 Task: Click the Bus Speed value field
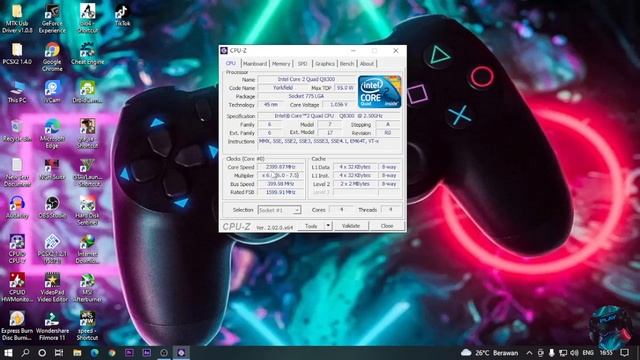pyautogui.click(x=281, y=184)
